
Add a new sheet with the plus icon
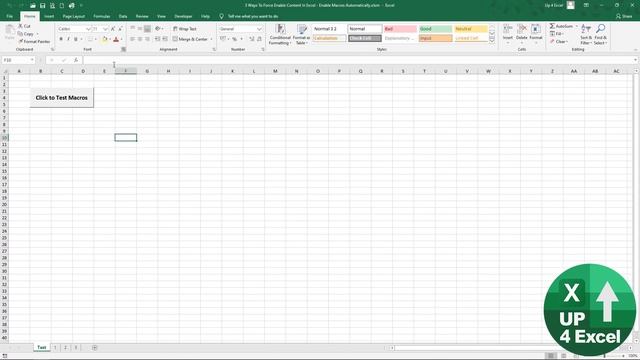tap(95, 348)
